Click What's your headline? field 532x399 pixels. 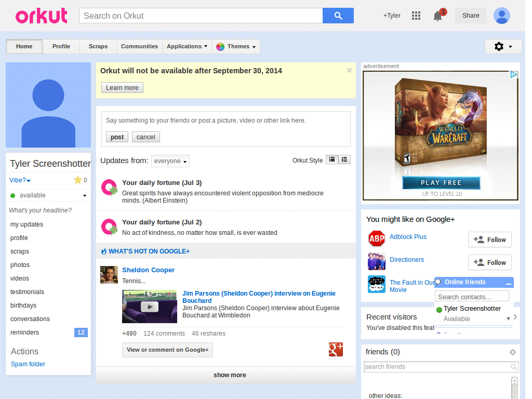click(x=41, y=210)
